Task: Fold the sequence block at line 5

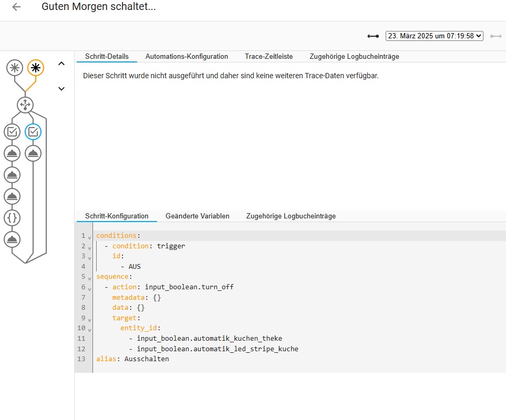Action: point(89,277)
